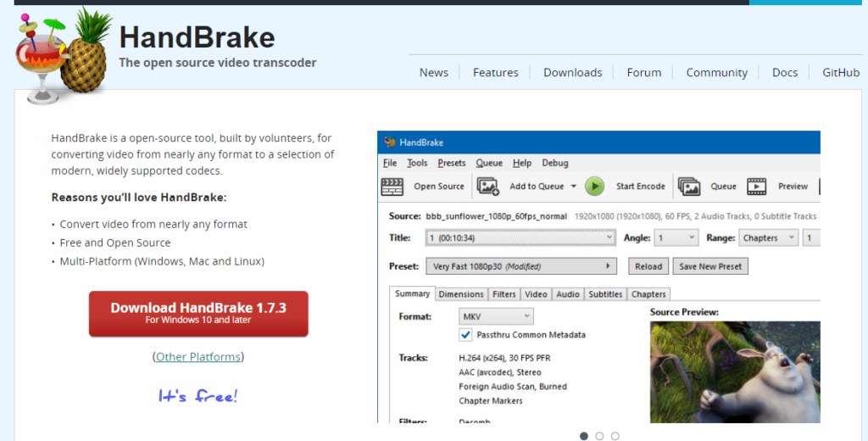The width and height of the screenshot is (868, 441).
Task: Open the Debug menu
Action: coord(554,163)
